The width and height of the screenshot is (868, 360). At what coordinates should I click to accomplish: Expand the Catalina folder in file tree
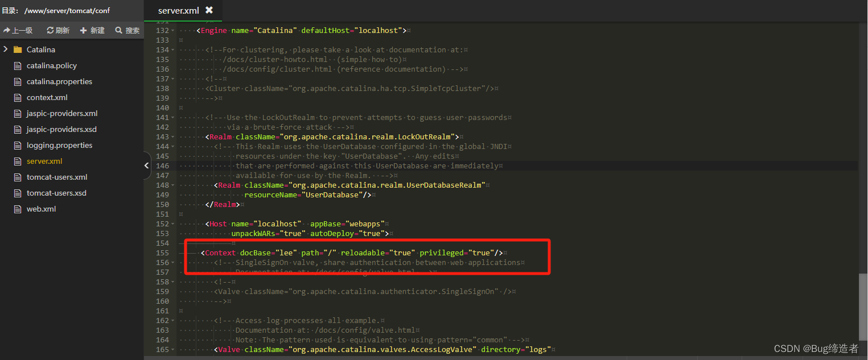point(5,49)
